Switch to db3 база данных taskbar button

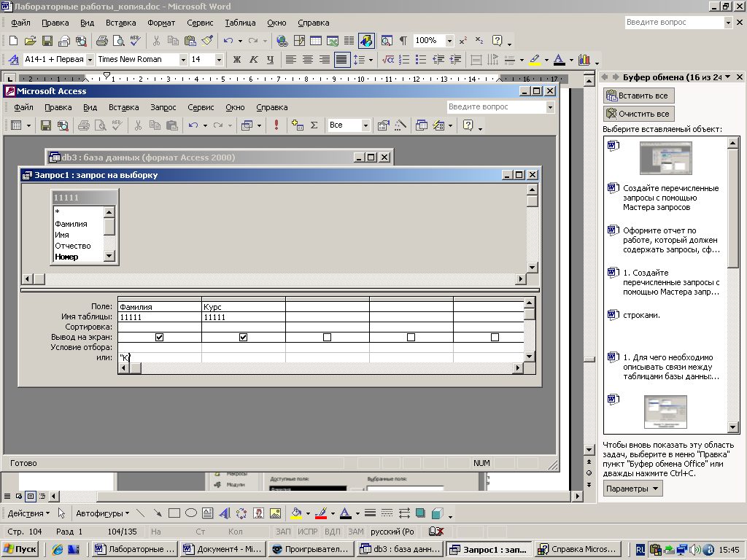coord(400,549)
